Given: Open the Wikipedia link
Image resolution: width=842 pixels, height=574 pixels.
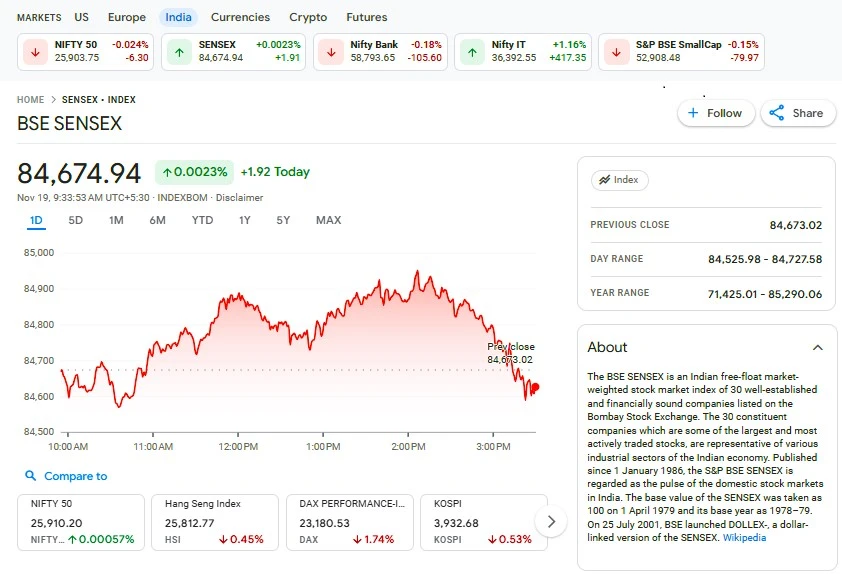Looking at the screenshot, I should click(x=745, y=537).
